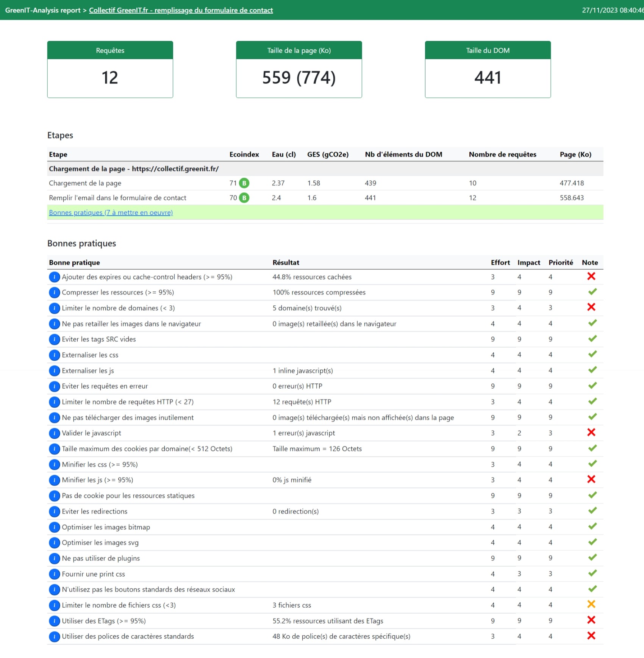
Task: Click the Impact column header
Action: pyautogui.click(x=529, y=263)
